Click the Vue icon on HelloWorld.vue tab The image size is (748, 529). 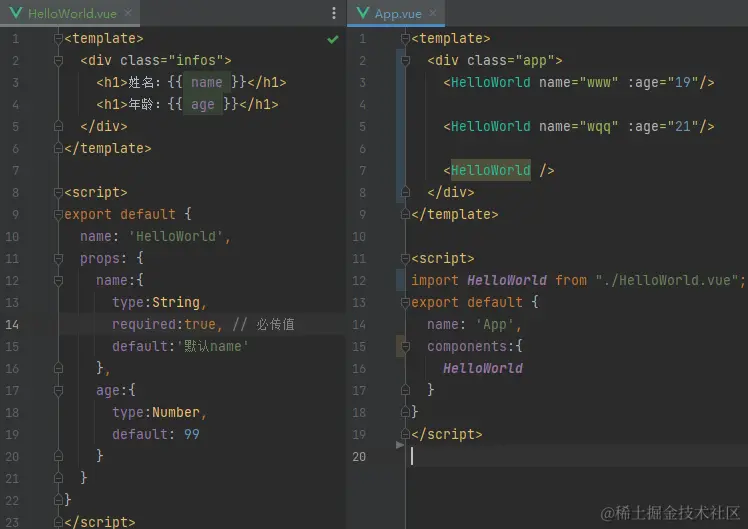pyautogui.click(x=16, y=13)
